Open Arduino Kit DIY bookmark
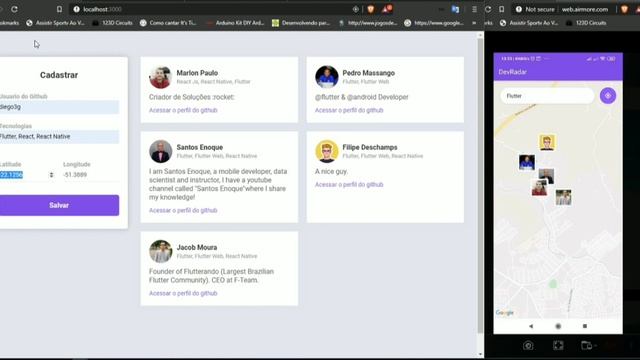640x360 pixels. point(236,23)
